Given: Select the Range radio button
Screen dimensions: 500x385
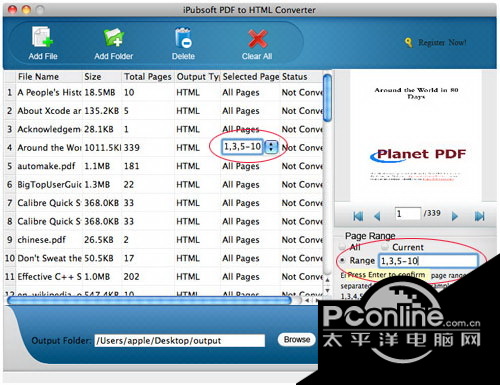Looking at the screenshot, I should [342, 260].
